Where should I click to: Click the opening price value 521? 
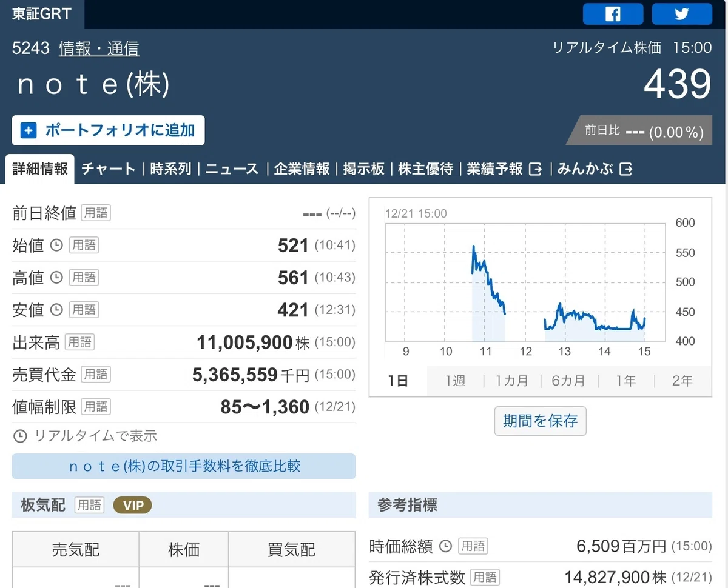coord(293,245)
